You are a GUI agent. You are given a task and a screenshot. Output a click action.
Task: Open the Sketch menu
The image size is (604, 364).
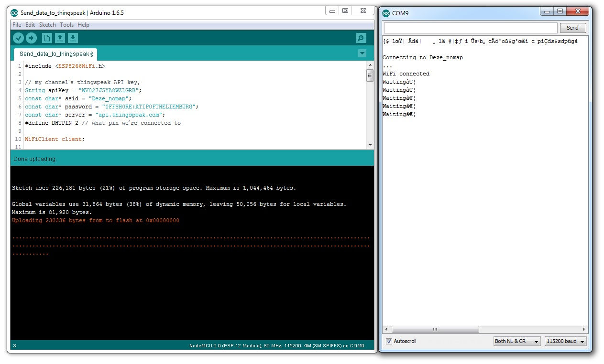[x=47, y=25]
